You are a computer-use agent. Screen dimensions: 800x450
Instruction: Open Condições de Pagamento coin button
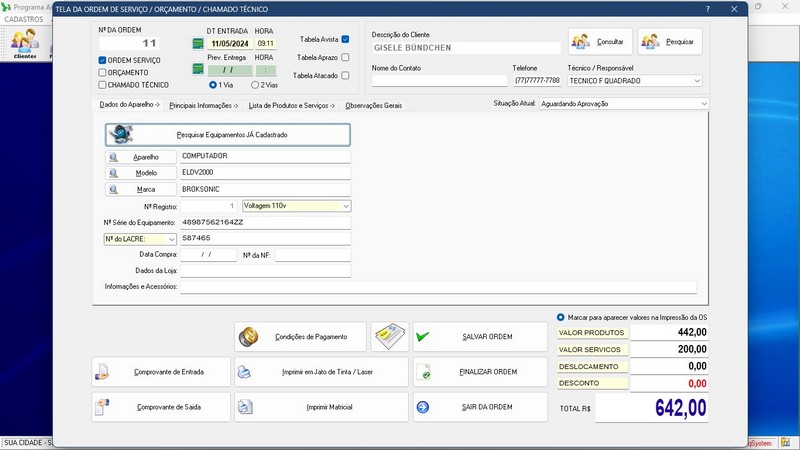pos(300,337)
